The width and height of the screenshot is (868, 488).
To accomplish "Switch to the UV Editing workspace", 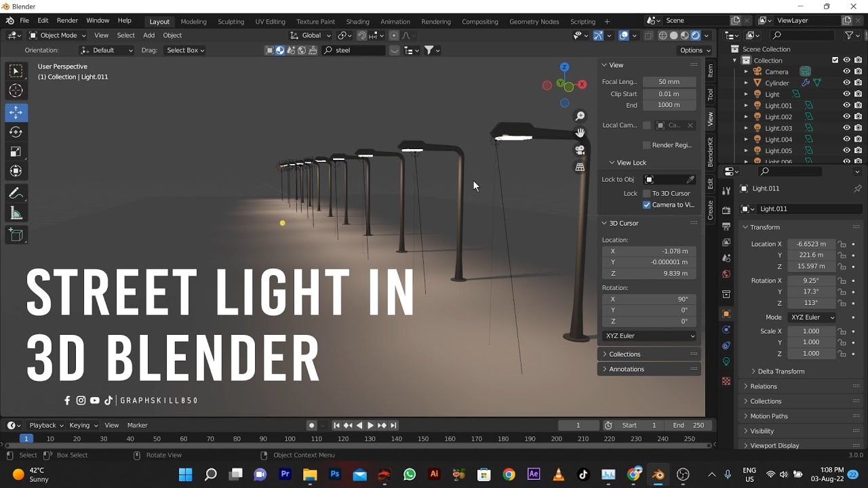I will 270,22.
